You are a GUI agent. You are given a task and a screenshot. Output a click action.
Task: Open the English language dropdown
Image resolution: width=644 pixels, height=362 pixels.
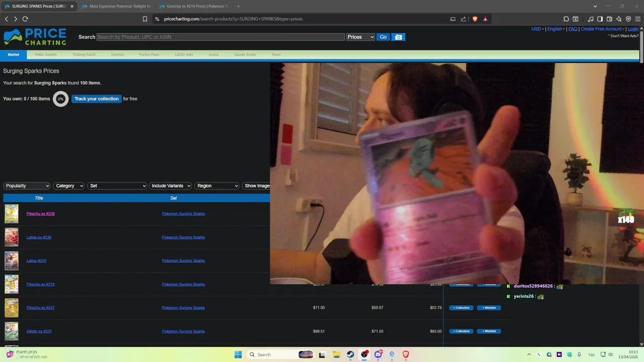[x=556, y=29]
